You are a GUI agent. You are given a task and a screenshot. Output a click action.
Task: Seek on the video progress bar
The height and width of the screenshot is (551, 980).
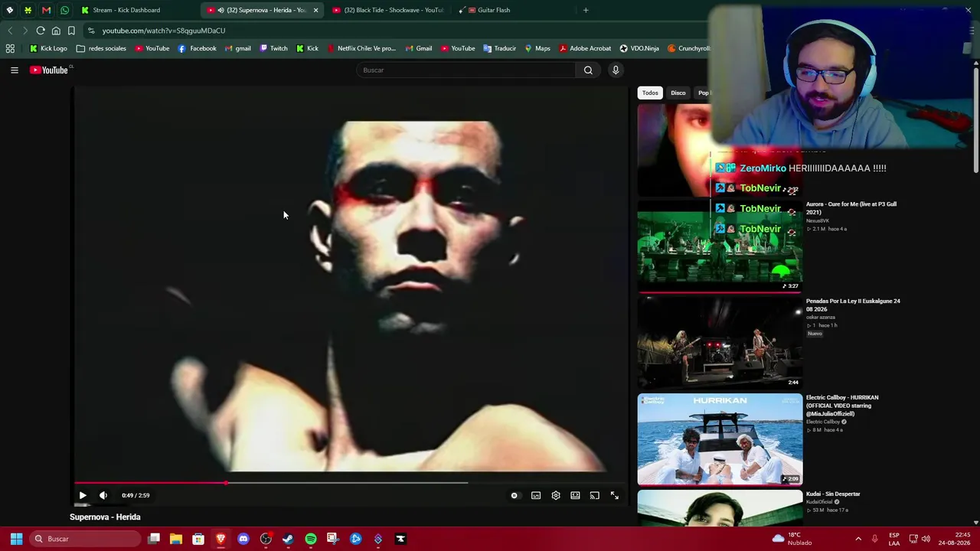coord(349,483)
